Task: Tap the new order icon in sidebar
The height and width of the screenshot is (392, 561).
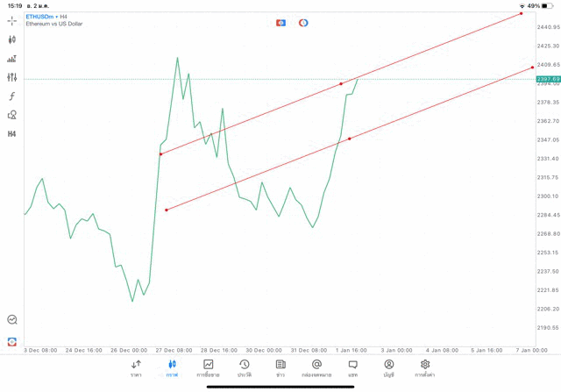Action: pyautogui.click(x=12, y=341)
